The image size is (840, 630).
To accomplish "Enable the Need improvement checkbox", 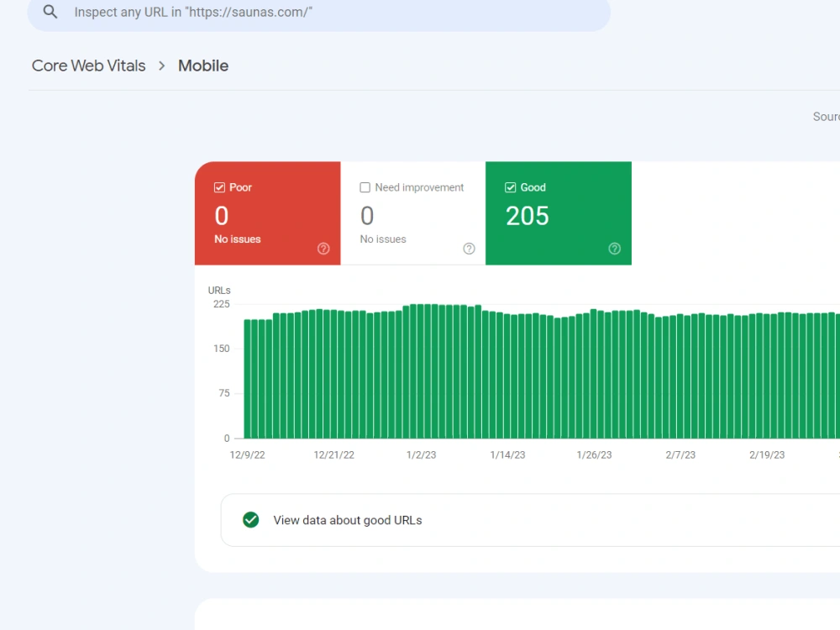I will pos(365,187).
